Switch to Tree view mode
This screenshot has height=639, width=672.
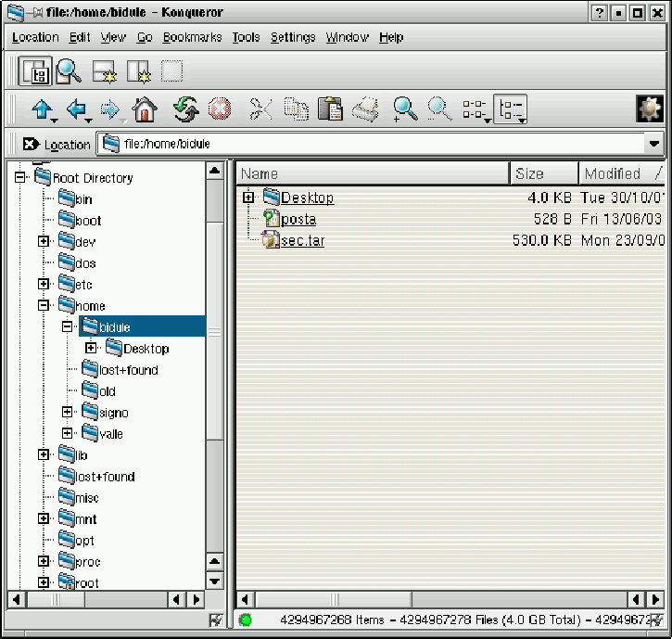(510, 109)
